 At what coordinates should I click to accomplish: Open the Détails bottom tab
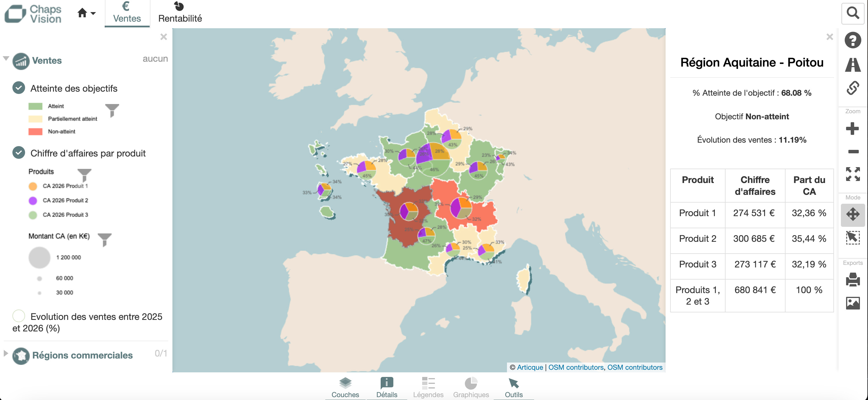point(386,388)
